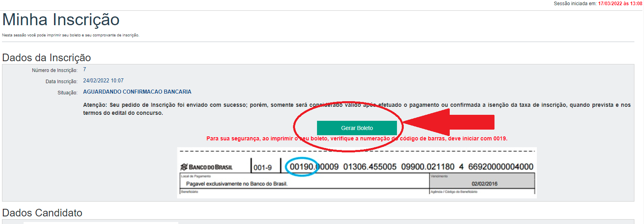Click the Pagavel exclusivamente no Banco do Brasil line
This screenshot has width=644, height=224.
237,184
